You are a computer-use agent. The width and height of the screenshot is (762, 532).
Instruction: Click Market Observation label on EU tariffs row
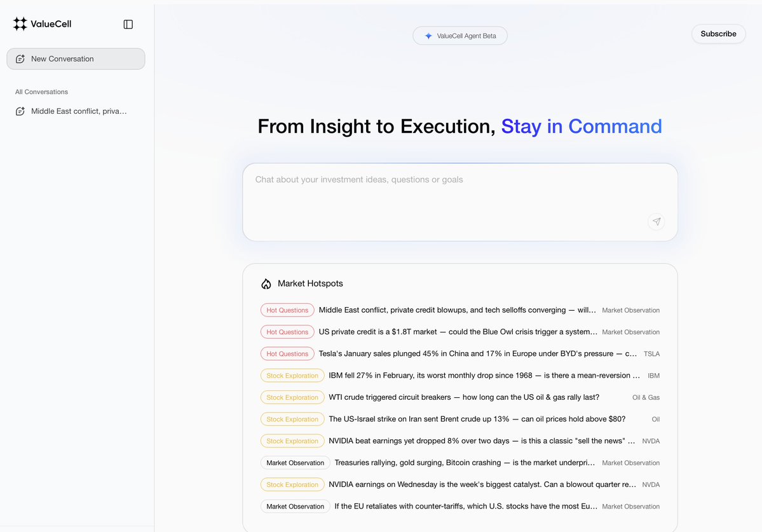coord(631,507)
